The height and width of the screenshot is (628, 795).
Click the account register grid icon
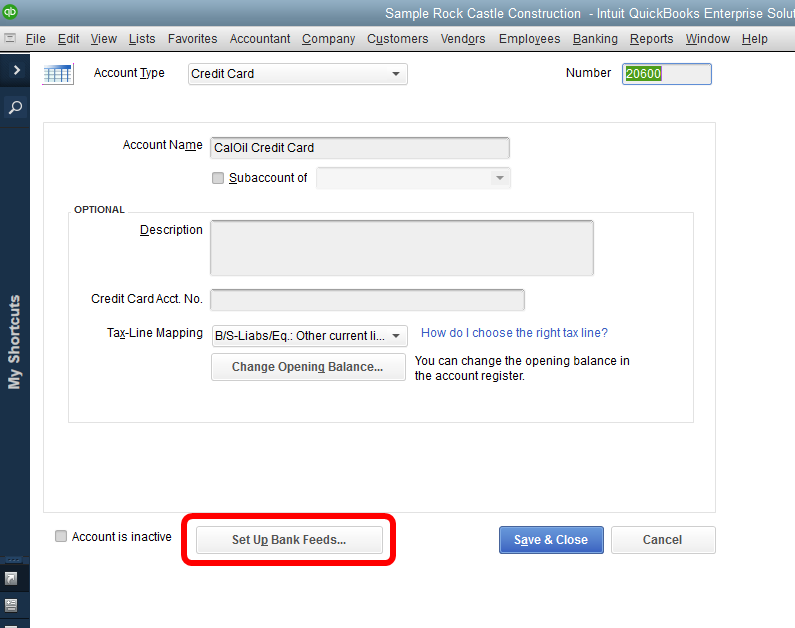click(58, 74)
